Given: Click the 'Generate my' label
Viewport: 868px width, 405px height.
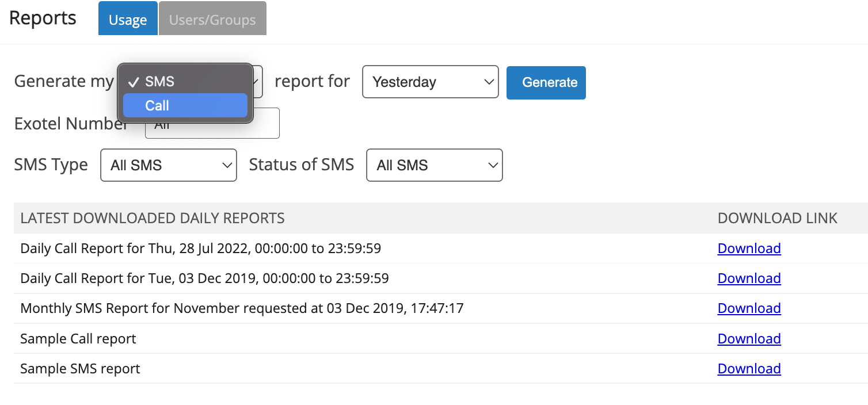Looking at the screenshot, I should click(64, 82).
